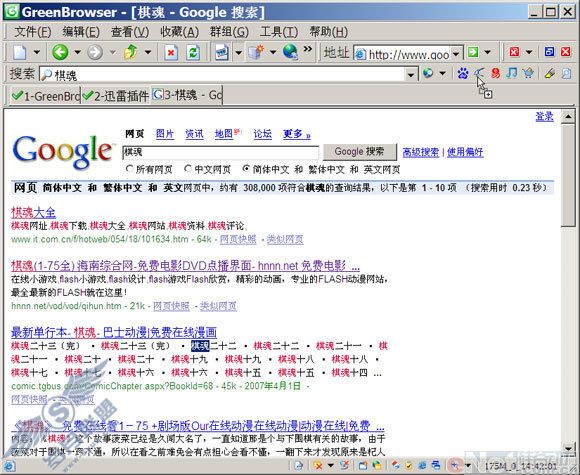Click the new blank page toolbar icon
Screen dimensions: 580x475
coord(20,52)
